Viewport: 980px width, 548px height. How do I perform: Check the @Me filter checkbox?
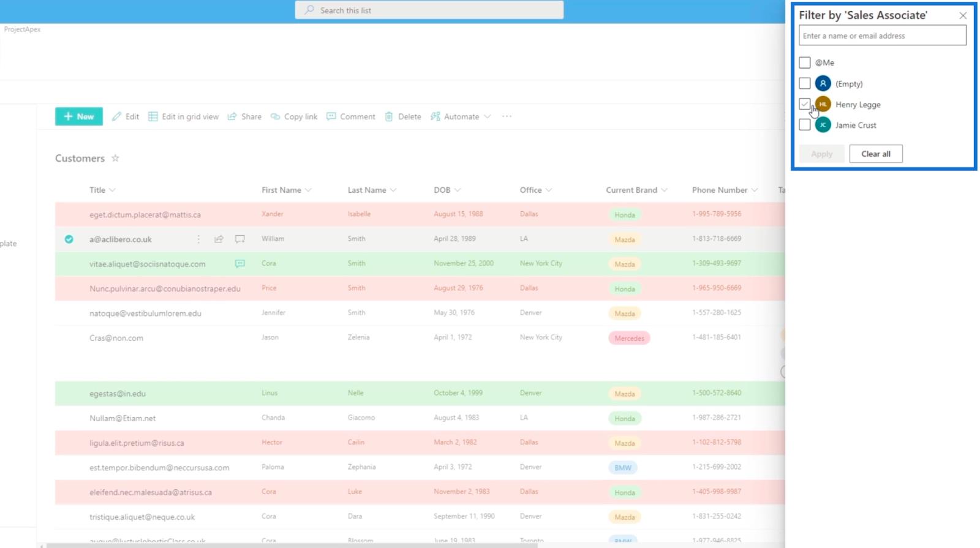(805, 62)
